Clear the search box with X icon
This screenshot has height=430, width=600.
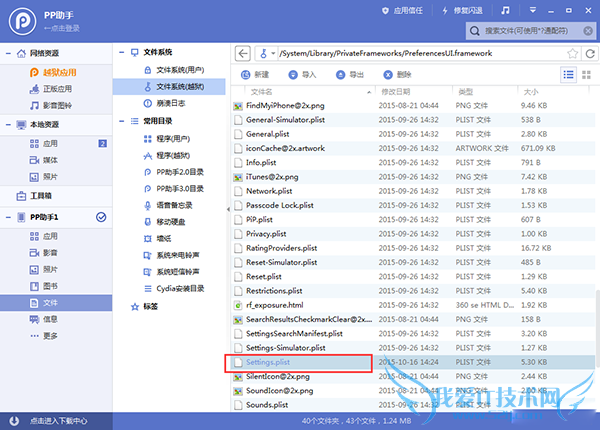588,31
